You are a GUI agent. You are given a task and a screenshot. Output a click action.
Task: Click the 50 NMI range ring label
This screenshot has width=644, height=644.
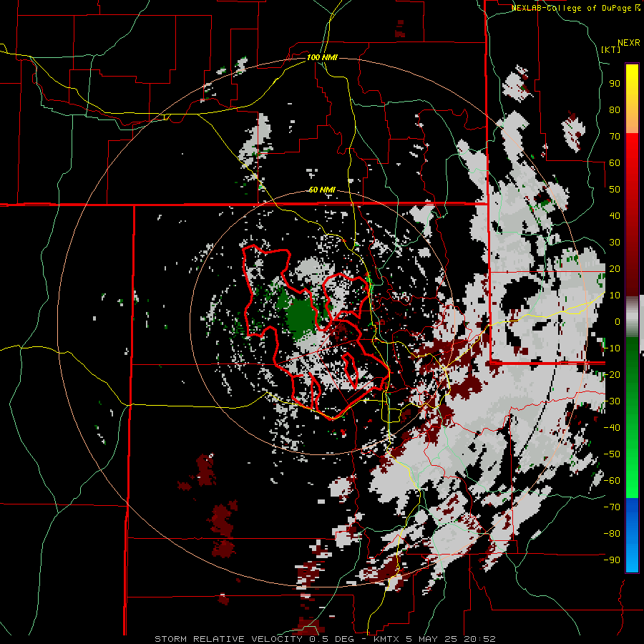322,190
